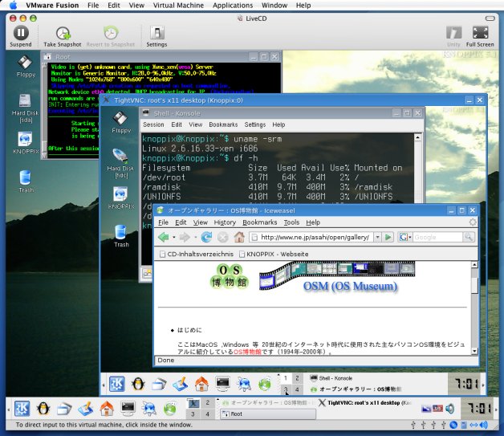The width and height of the screenshot is (504, 436).
Task: Click Iceweasel URL address field
Action: tap(311, 238)
